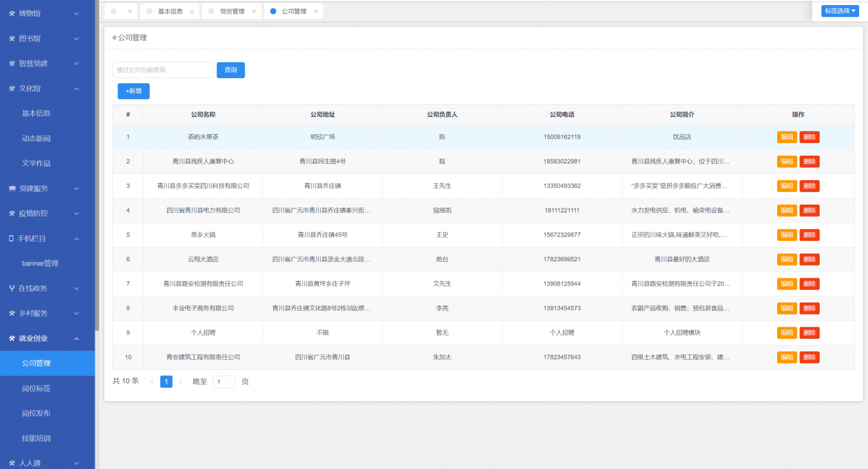Delete the 云翔大酒店 row

[810, 259]
